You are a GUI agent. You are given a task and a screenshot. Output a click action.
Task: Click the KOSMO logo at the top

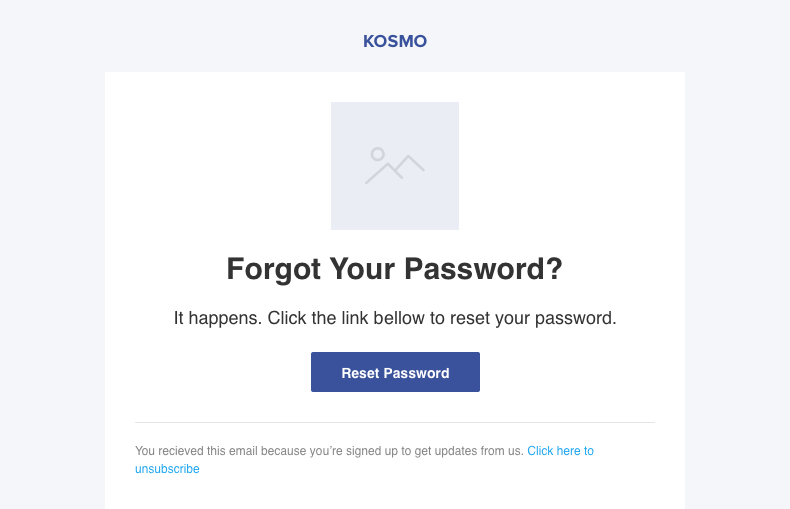[x=395, y=42]
